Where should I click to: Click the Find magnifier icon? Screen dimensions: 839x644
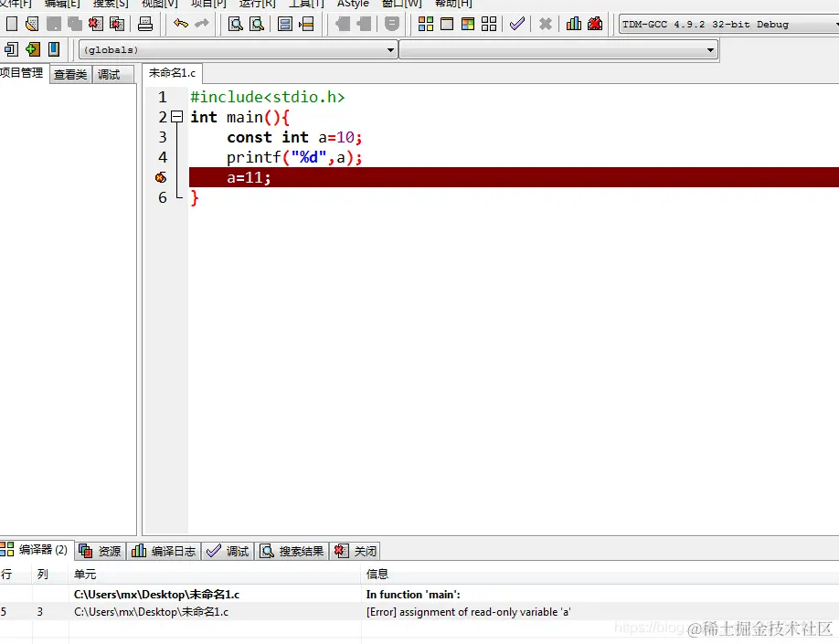point(236,24)
